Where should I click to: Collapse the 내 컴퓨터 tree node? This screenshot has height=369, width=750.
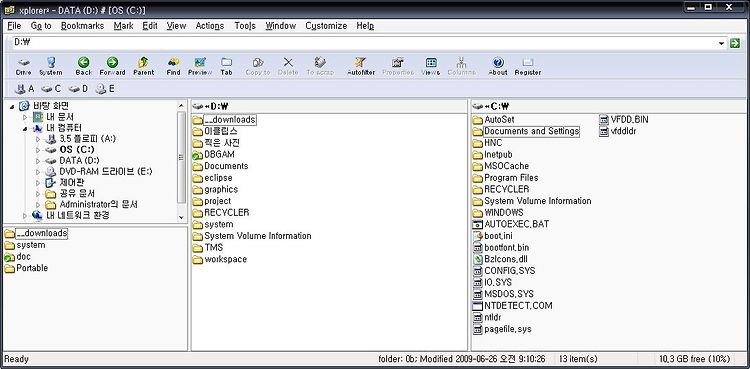[x=25, y=128]
